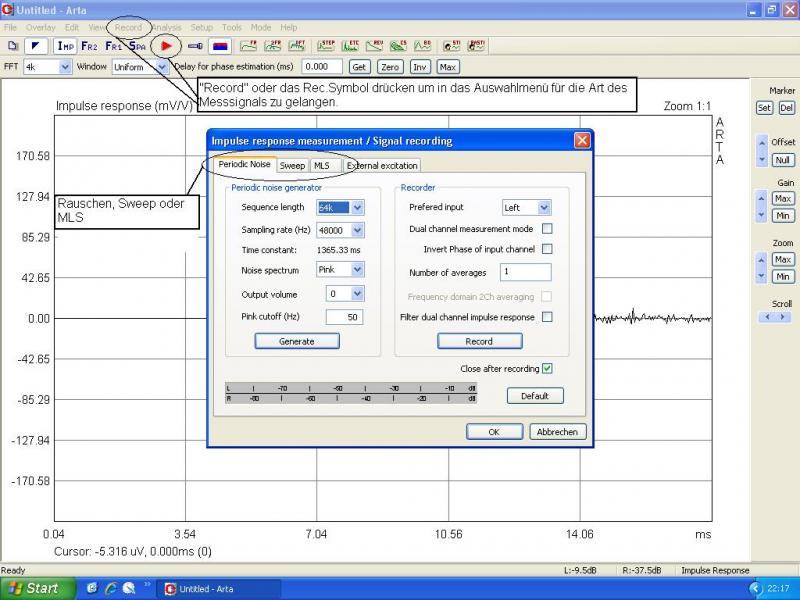Enable Dual channel measurement mode checkbox

coord(547,229)
